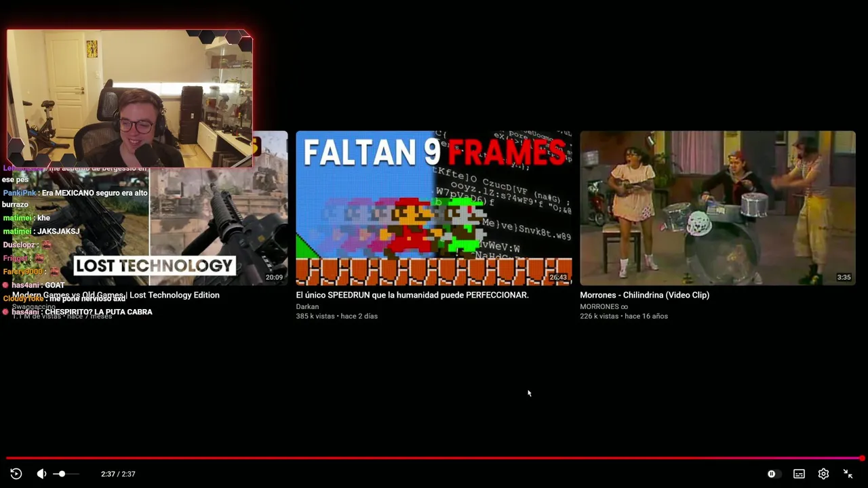
Task: Adjust the volume slider
Action: (66, 474)
